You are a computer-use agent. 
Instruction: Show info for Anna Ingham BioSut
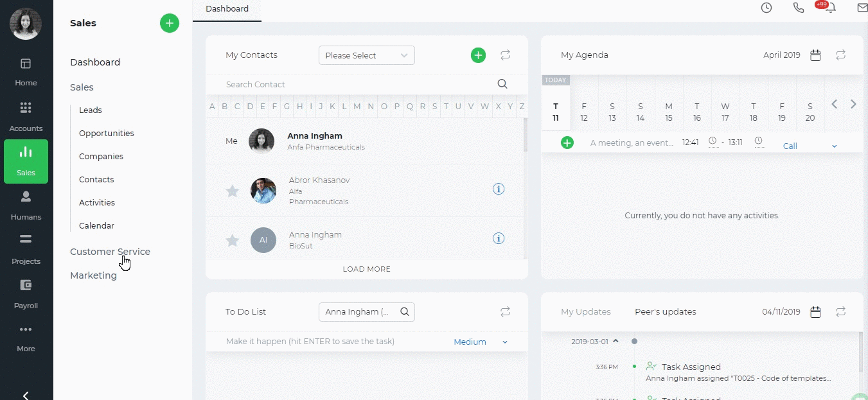[499, 238]
